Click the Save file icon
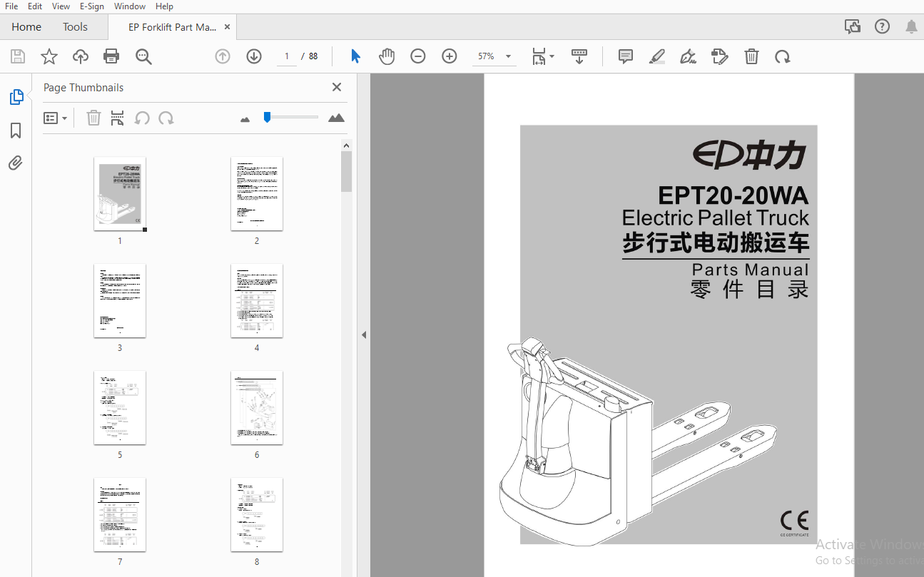The image size is (924, 577). pos(18,56)
